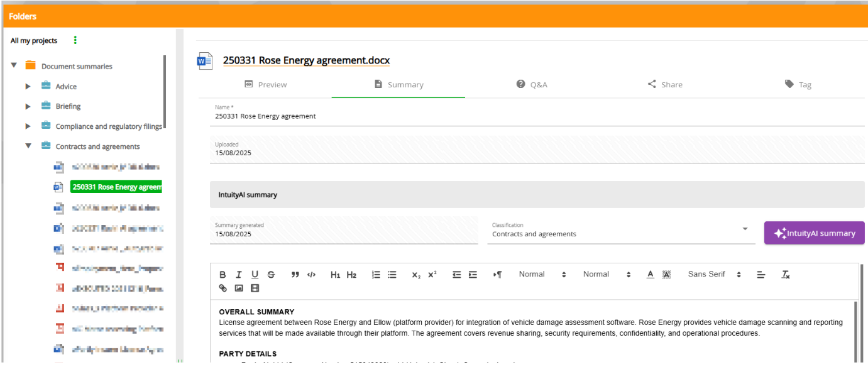This screenshot has width=868, height=374.
Task: Click the IntuityAI summary section header
Action: 537,195
